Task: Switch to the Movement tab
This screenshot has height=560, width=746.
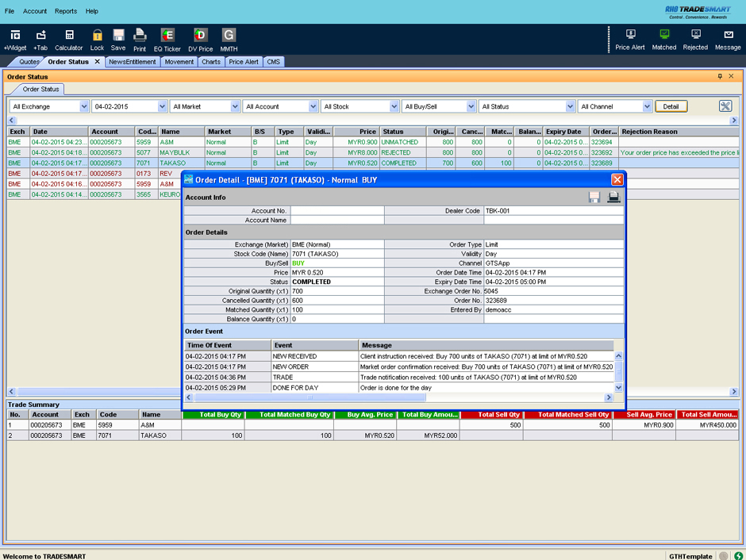Action: pos(179,62)
